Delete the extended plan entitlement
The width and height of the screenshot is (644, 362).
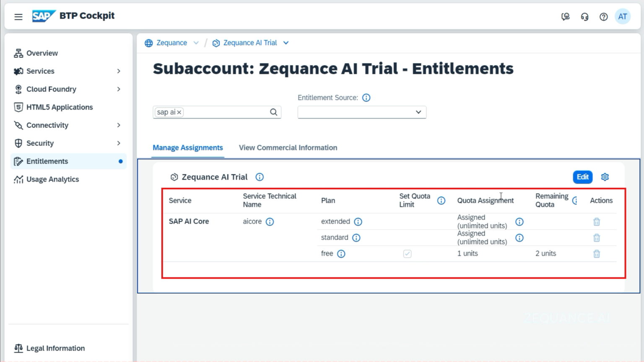(x=597, y=222)
